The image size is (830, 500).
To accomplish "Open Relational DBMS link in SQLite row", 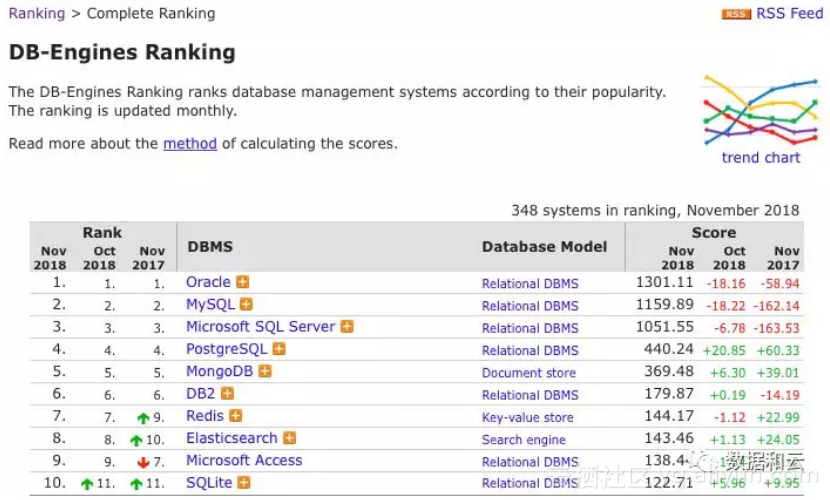I will [530, 483].
